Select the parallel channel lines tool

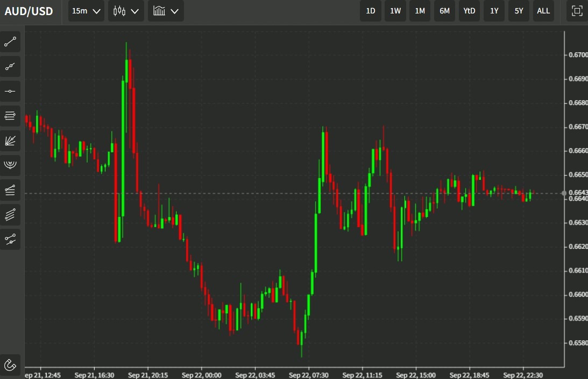pos(10,214)
